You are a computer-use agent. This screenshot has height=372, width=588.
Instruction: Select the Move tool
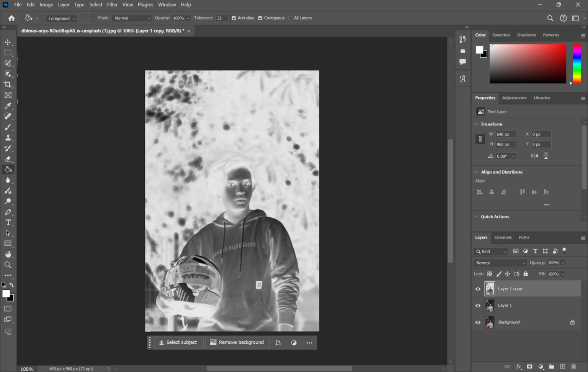8,42
